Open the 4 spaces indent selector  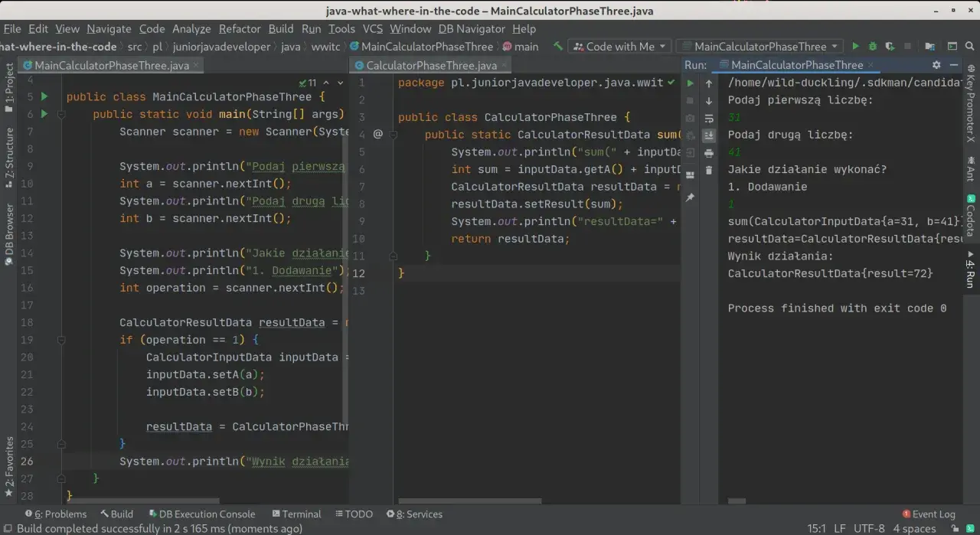(x=915, y=528)
